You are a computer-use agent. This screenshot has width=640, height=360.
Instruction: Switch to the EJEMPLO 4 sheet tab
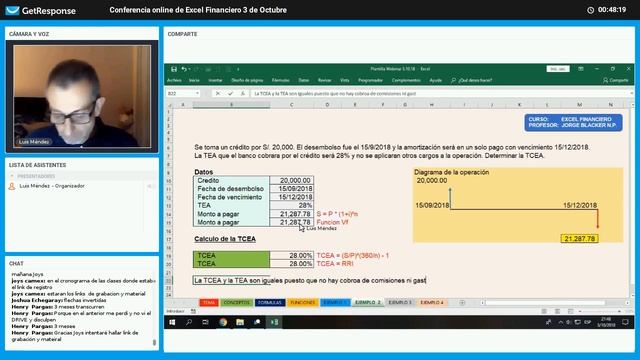(x=432, y=302)
